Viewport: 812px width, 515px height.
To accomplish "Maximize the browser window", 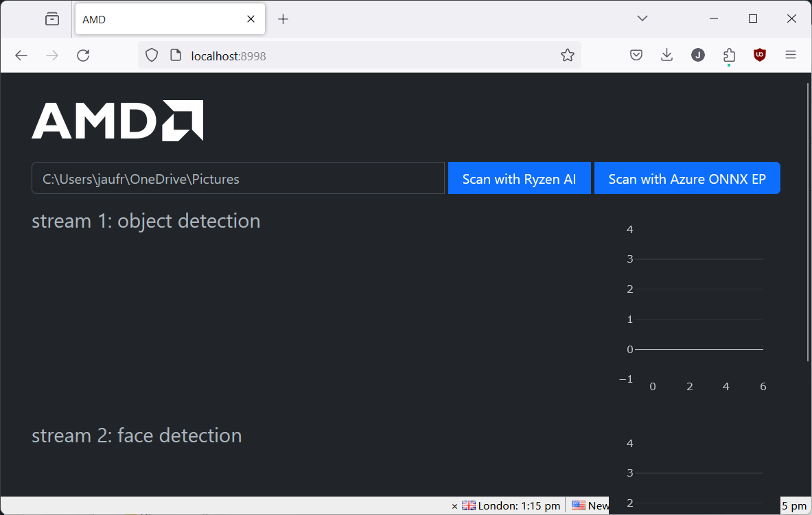I will click(753, 19).
